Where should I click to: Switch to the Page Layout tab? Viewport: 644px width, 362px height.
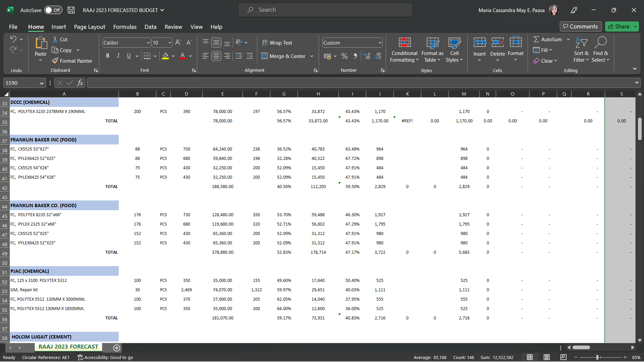(x=90, y=27)
